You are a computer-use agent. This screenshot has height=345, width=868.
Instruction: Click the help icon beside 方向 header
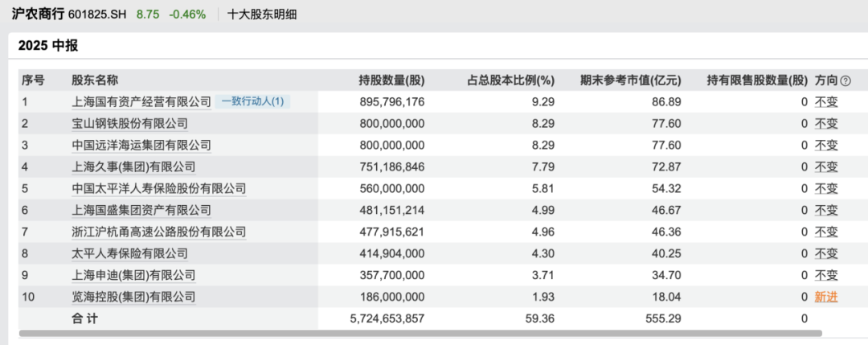(845, 80)
